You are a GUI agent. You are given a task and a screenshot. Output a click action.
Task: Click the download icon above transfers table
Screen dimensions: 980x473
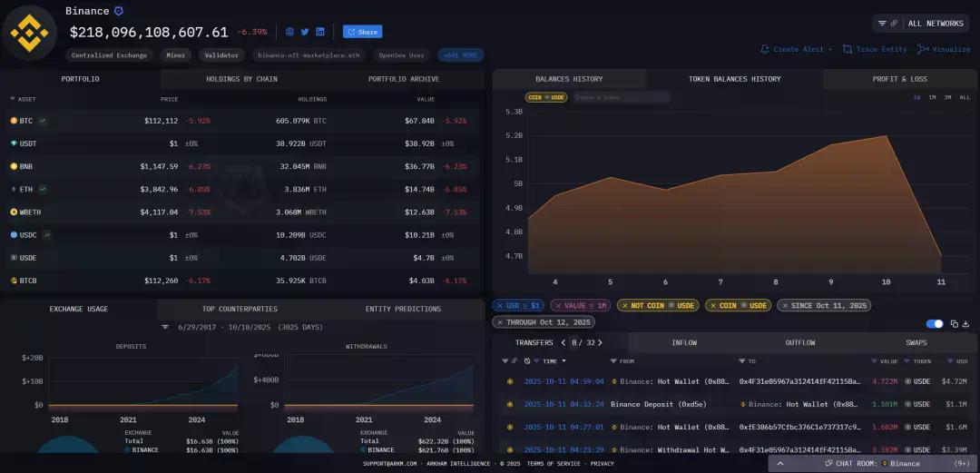pos(966,324)
